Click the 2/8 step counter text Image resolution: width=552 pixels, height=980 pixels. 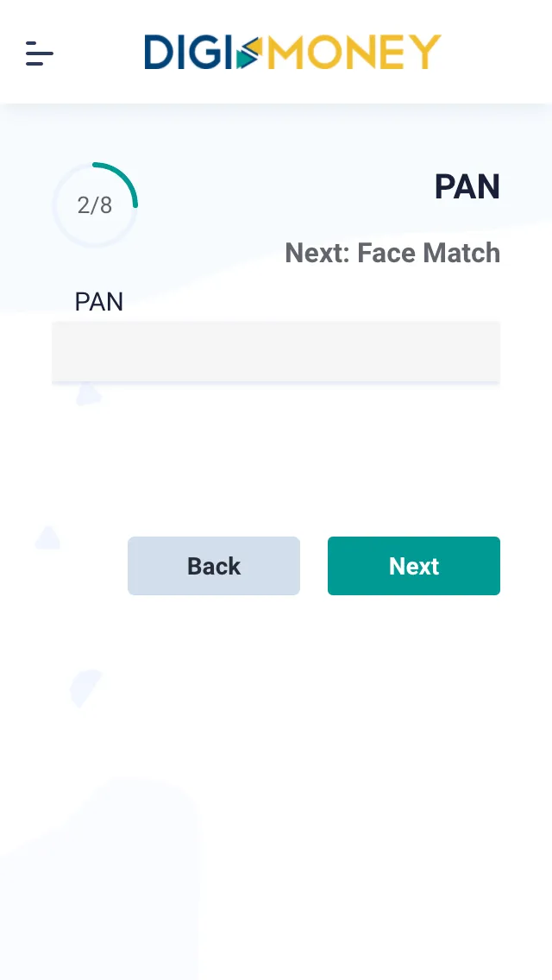(95, 205)
